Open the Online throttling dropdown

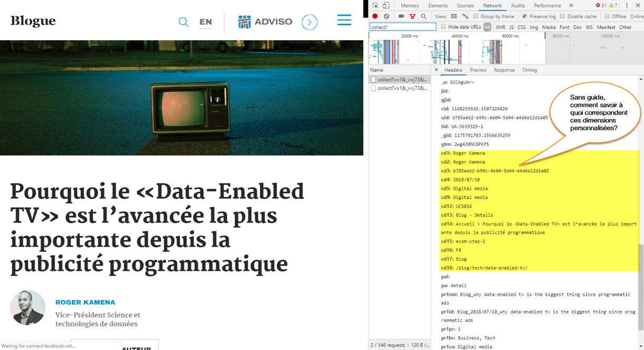[x=636, y=16]
